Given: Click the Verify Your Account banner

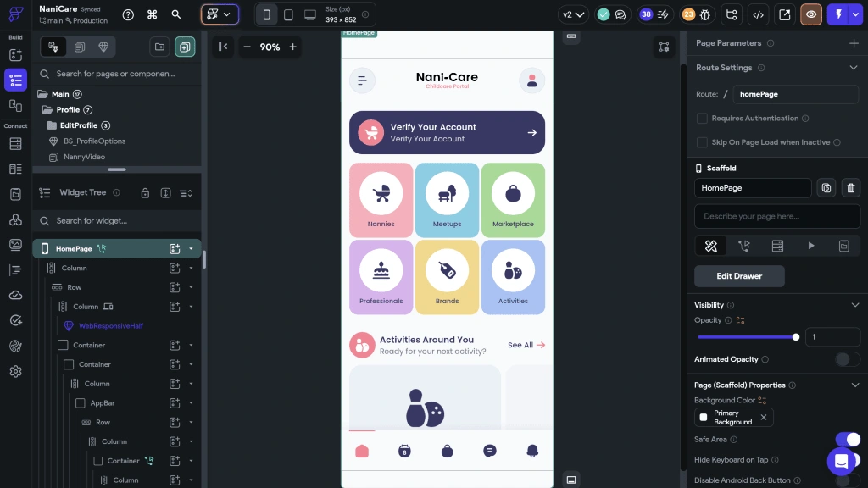Looking at the screenshot, I should (x=447, y=133).
